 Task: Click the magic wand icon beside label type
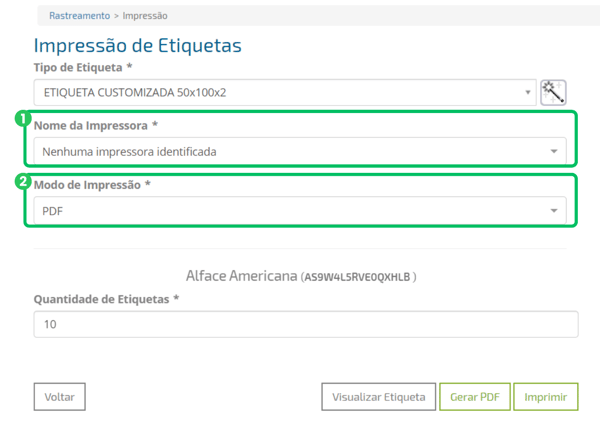click(x=553, y=92)
